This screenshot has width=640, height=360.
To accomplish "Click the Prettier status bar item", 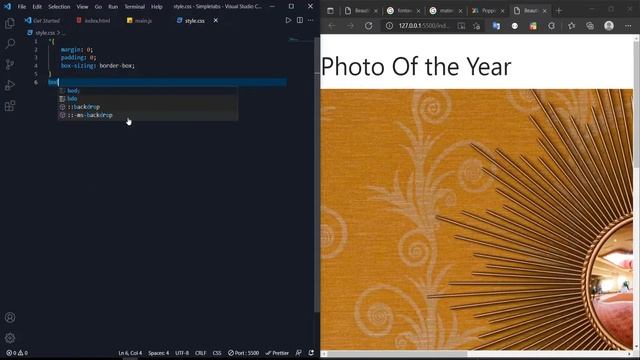I will (x=277, y=353).
